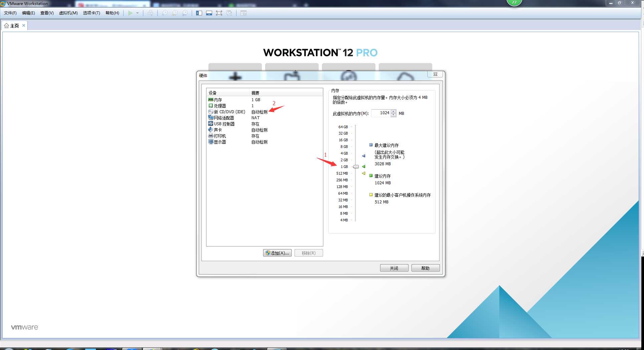Open the 查看(V) menu
This screenshot has height=350, width=644.
tap(47, 13)
